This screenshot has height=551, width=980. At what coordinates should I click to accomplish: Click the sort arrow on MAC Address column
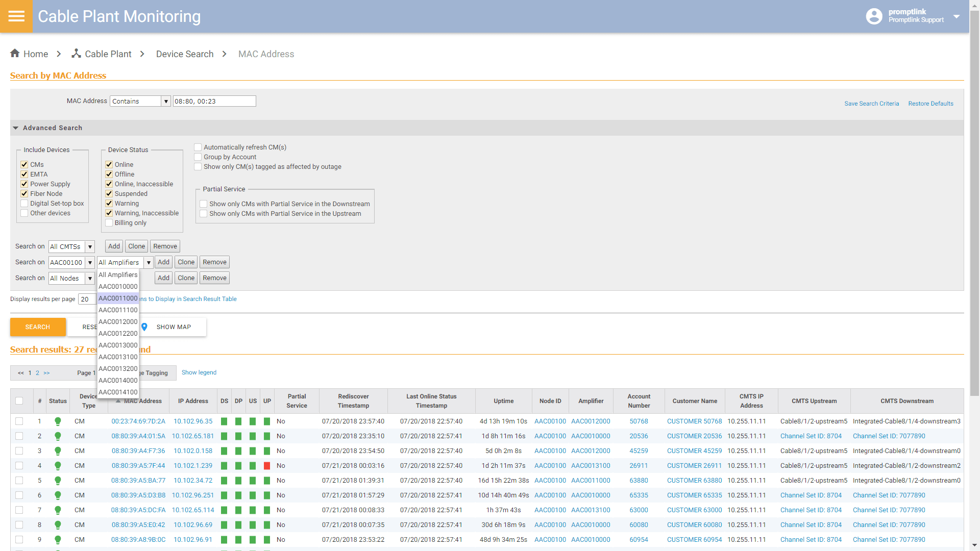pyautogui.click(x=118, y=401)
